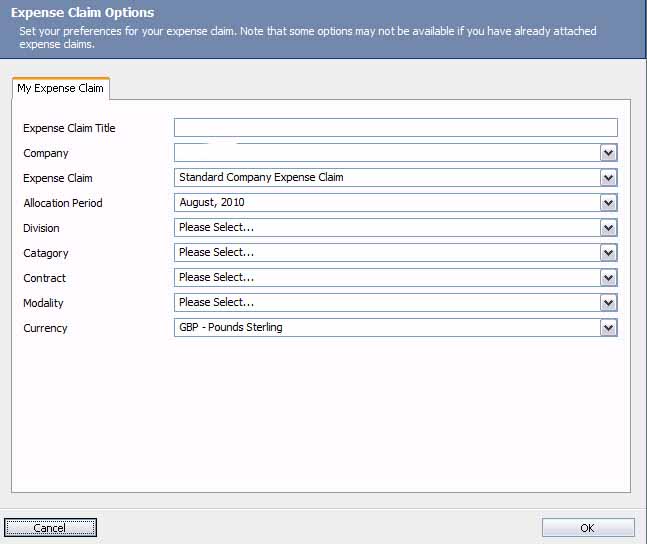Click the Expense Claim Title text field
Viewport: 647px width, 544px height.
pyautogui.click(x=395, y=128)
